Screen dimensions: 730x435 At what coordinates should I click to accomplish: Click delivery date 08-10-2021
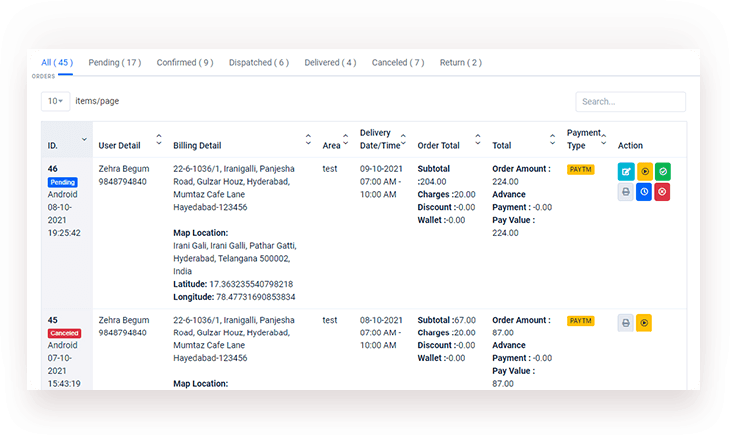(x=381, y=320)
